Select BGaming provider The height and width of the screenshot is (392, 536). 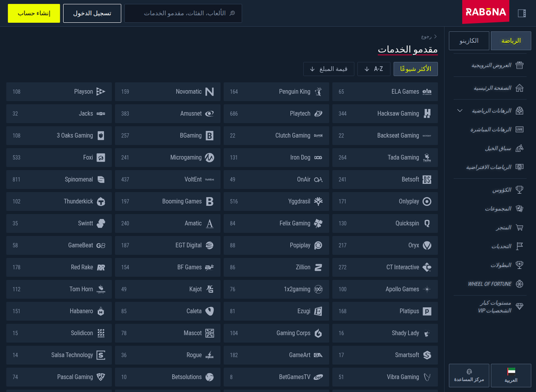point(168,135)
